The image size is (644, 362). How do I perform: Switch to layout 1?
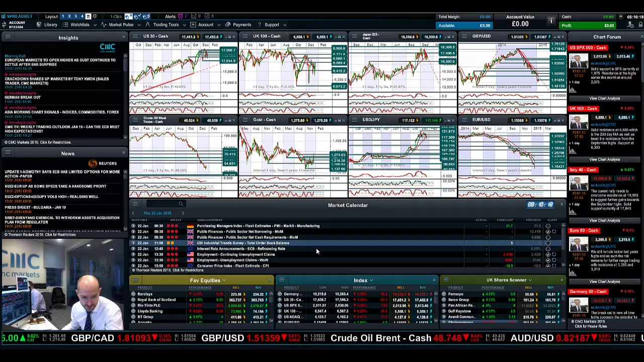tap(63, 17)
